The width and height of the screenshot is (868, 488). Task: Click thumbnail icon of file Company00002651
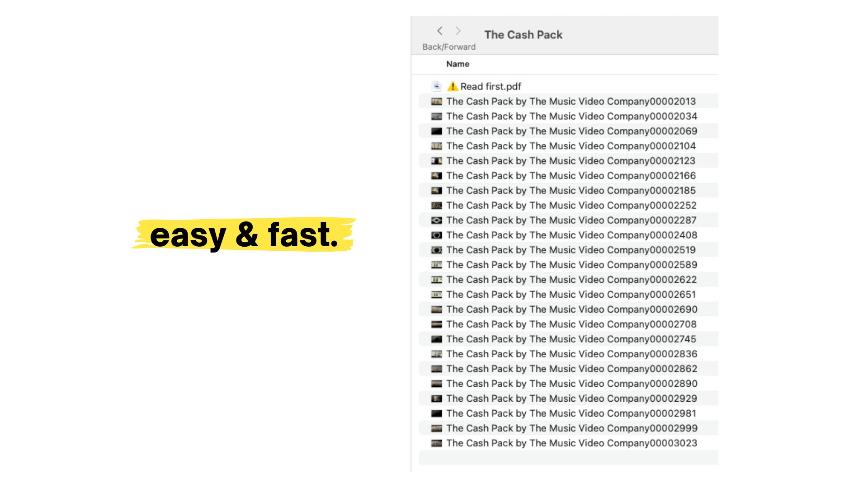tap(436, 295)
